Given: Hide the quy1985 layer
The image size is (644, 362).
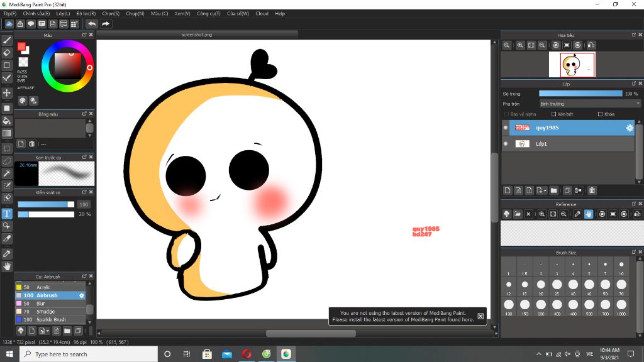Looking at the screenshot, I should pyautogui.click(x=506, y=128).
